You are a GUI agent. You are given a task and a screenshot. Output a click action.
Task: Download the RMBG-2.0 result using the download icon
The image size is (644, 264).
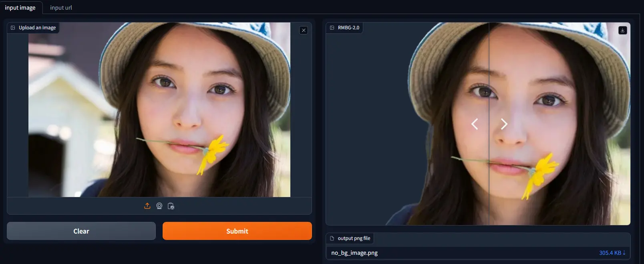[622, 30]
